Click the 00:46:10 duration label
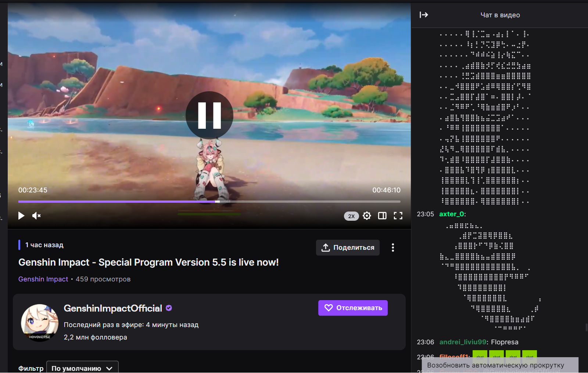The image size is (588, 373). click(x=386, y=190)
